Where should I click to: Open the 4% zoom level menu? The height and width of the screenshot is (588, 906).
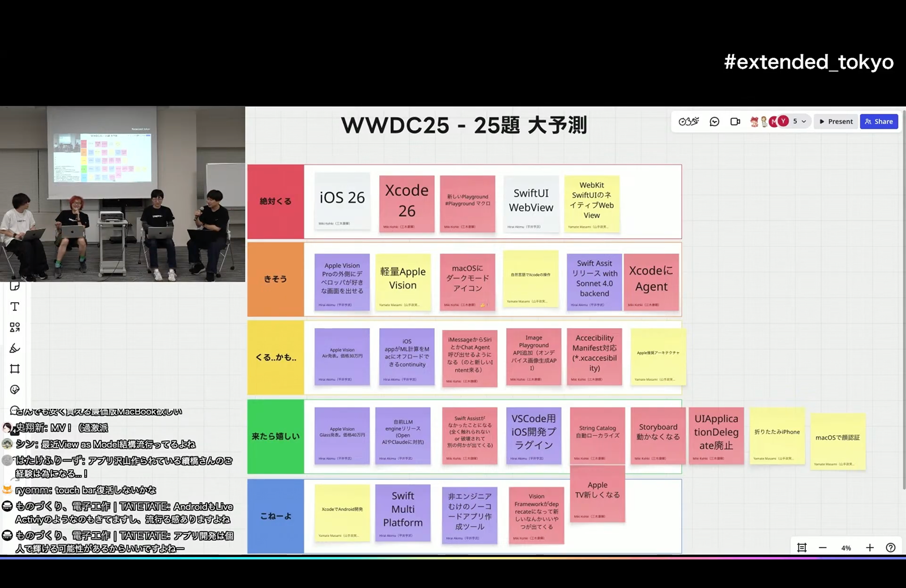[846, 548]
